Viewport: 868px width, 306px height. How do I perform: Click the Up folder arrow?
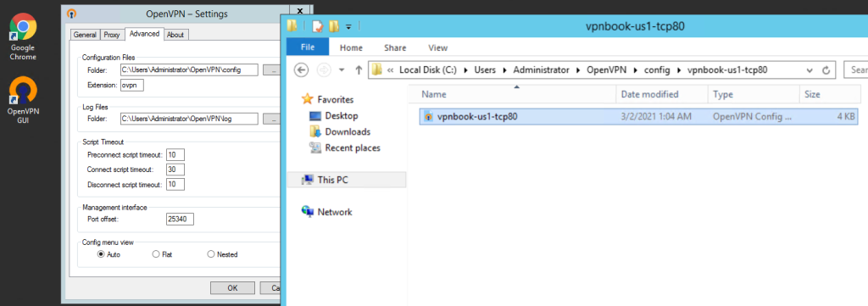359,70
